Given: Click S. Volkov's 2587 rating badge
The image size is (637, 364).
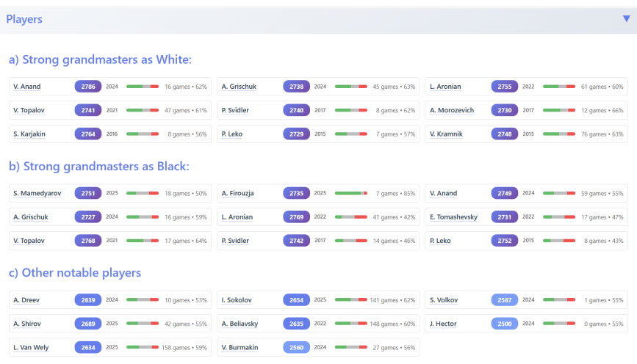Looking at the screenshot, I should pos(505,299).
